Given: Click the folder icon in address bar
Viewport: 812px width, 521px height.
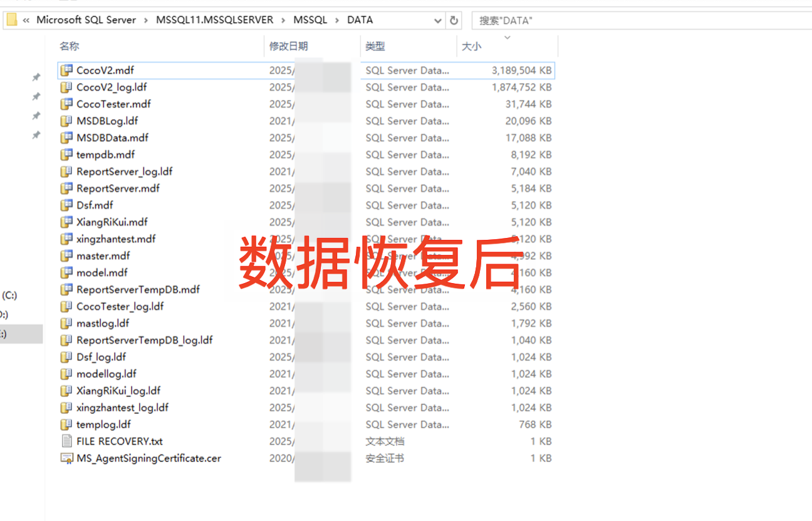Looking at the screenshot, I should pyautogui.click(x=11, y=20).
